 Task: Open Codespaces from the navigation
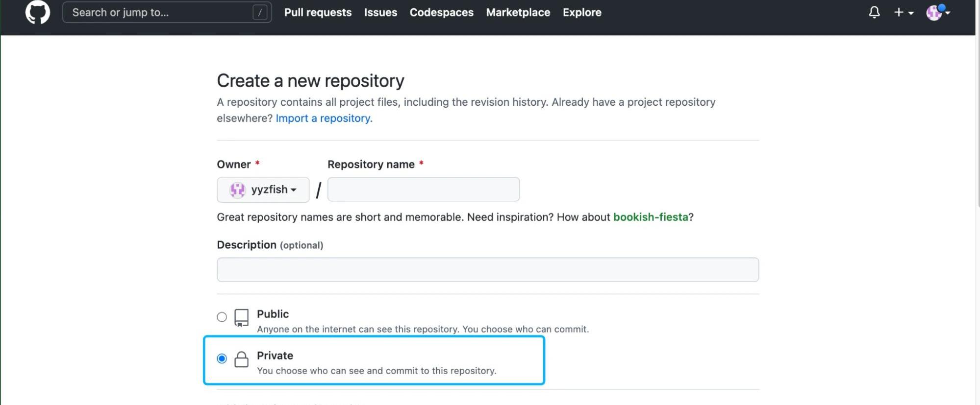pos(441,12)
